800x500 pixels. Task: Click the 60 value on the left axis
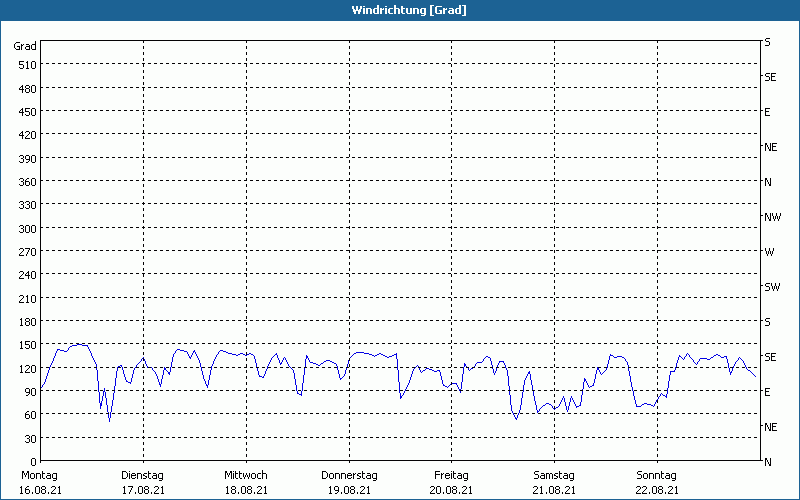pos(31,415)
